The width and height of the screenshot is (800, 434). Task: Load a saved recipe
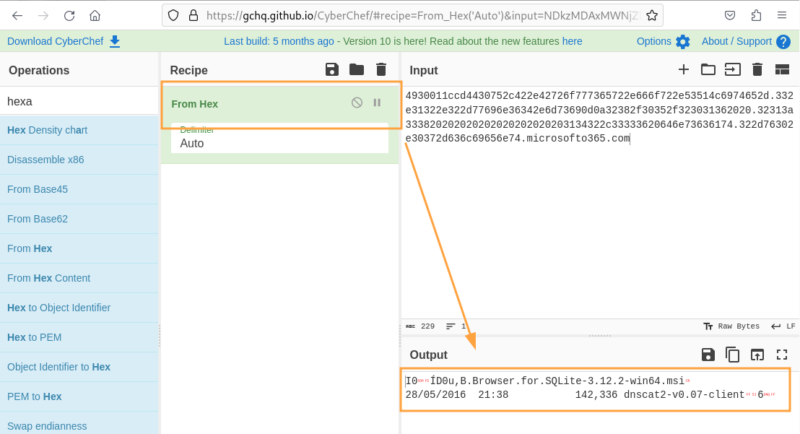tap(357, 70)
